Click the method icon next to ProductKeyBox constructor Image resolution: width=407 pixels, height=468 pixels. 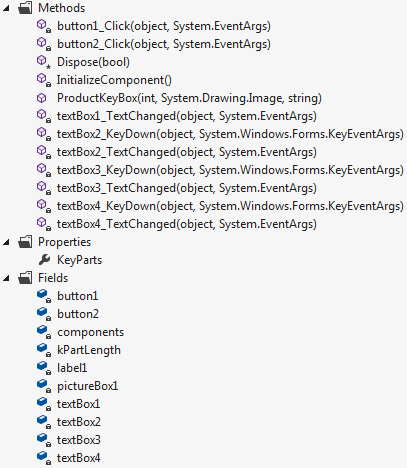coord(41,98)
